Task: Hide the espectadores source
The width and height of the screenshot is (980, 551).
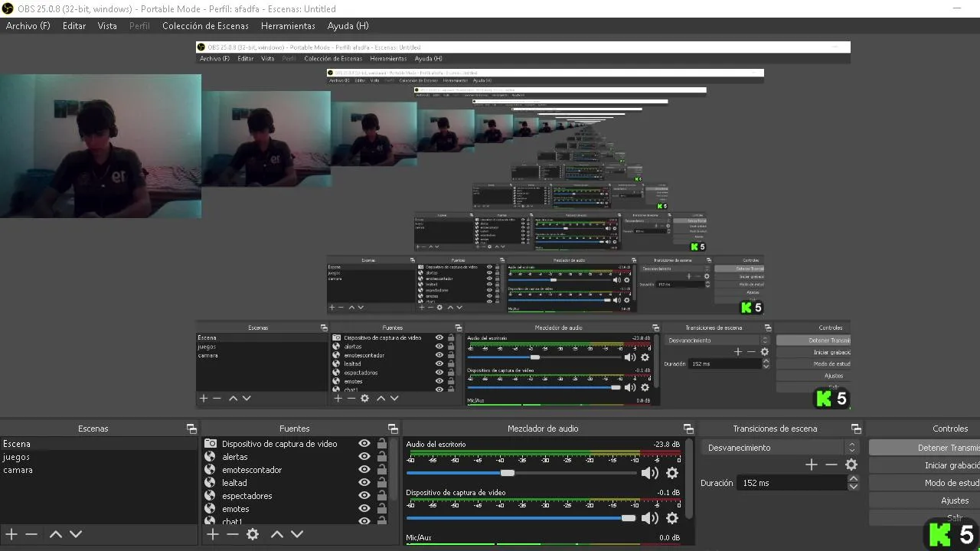Action: point(364,496)
